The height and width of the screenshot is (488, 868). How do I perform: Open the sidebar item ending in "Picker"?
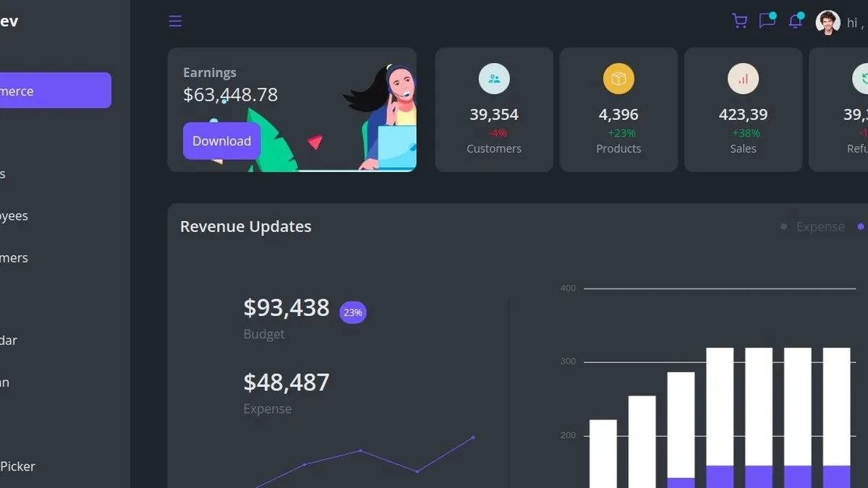point(17,466)
